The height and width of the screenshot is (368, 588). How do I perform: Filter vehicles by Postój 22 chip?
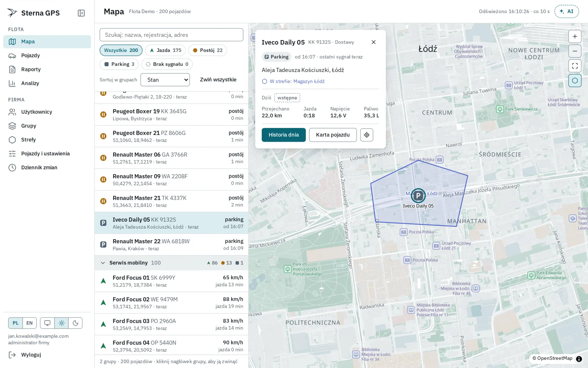click(x=207, y=50)
